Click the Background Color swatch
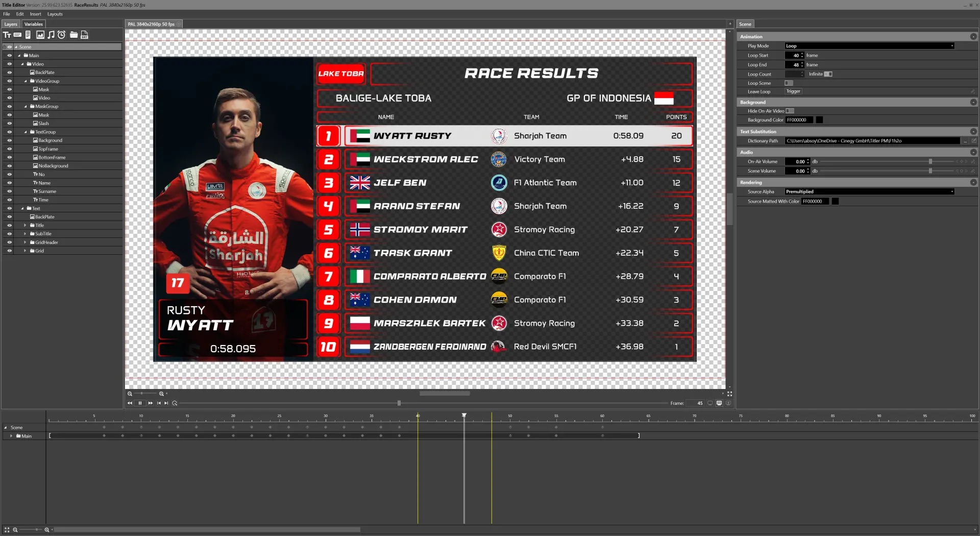Viewport: 980px width, 536px height. tap(819, 120)
